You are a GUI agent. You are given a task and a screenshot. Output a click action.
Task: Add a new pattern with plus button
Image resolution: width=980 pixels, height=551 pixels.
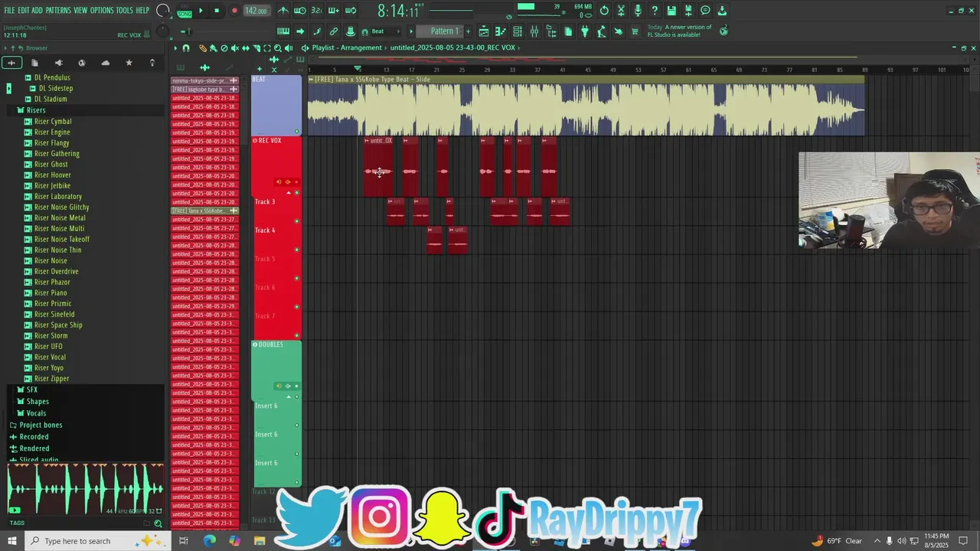tap(469, 31)
